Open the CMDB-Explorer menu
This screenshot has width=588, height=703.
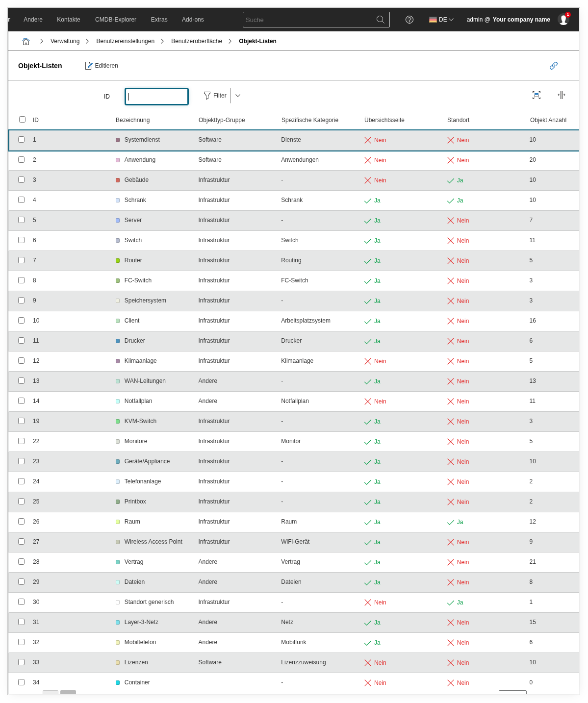coord(116,20)
